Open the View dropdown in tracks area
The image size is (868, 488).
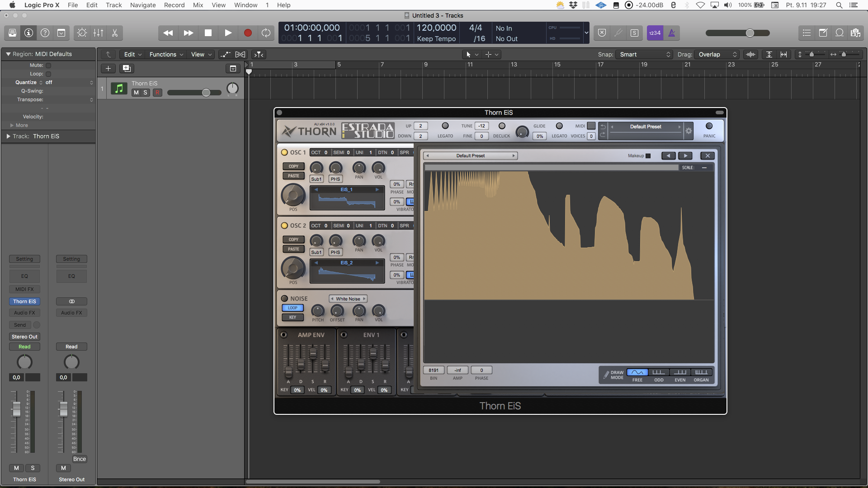(201, 55)
